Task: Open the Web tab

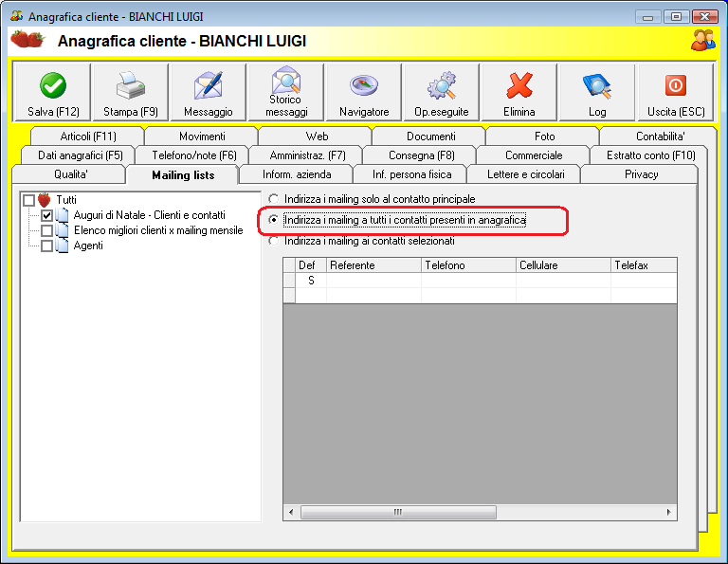Action: point(317,136)
